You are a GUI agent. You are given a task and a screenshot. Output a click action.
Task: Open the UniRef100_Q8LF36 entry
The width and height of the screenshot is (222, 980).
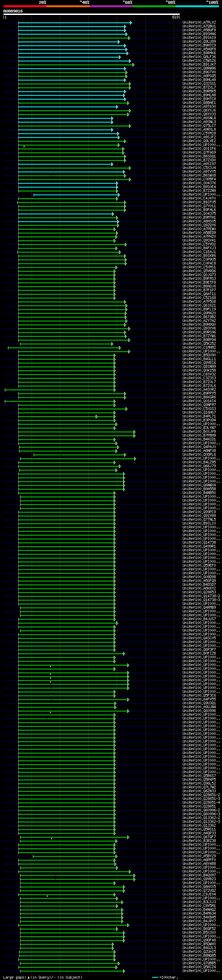(x=199, y=57)
